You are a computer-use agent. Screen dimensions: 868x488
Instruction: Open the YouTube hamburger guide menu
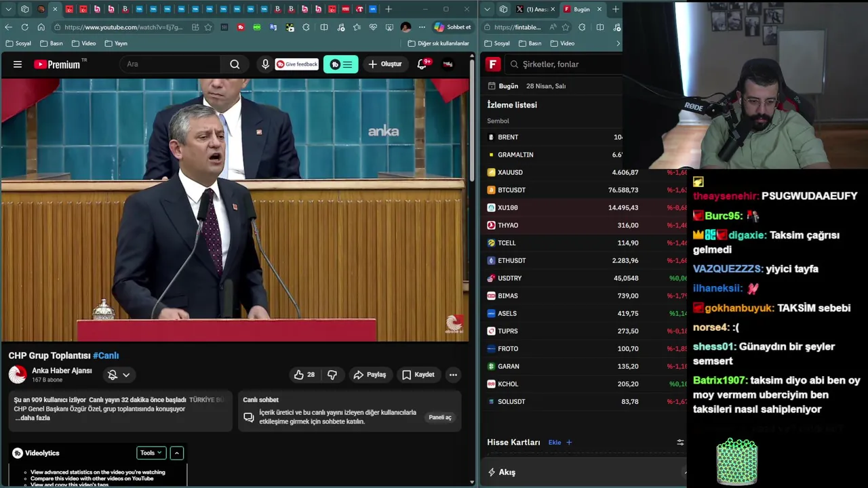point(18,64)
